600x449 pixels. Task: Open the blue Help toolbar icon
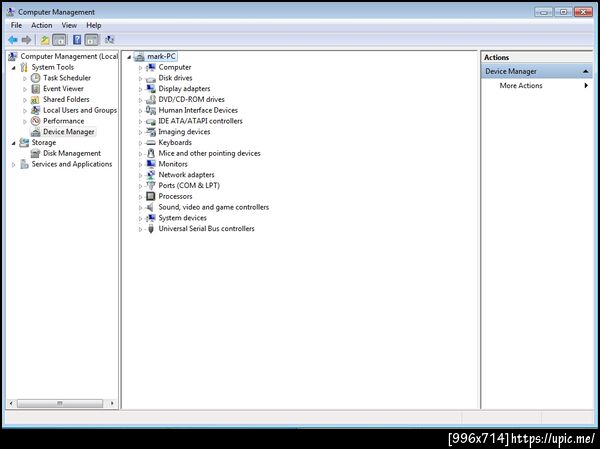pyautogui.click(x=77, y=40)
